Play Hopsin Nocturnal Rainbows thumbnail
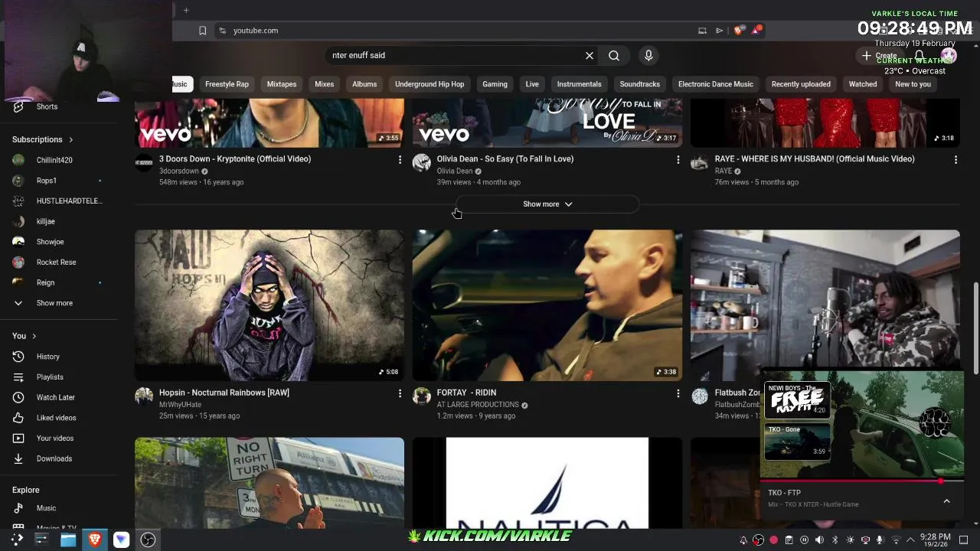This screenshot has width=980, height=551. point(269,305)
